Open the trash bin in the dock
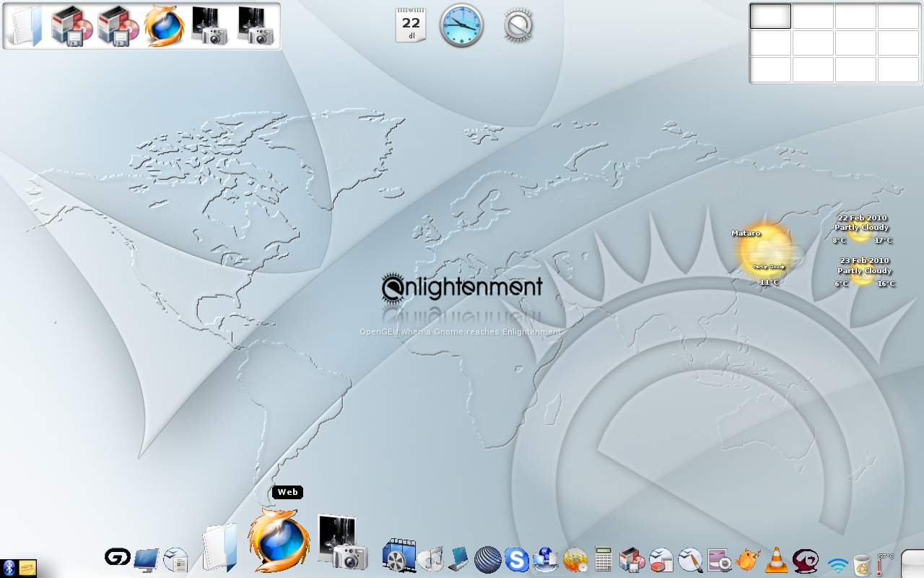Image resolution: width=924 pixels, height=578 pixels. (861, 564)
